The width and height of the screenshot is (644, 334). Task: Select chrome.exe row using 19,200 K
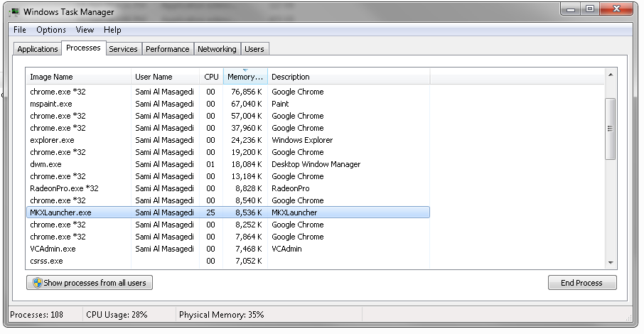228,152
